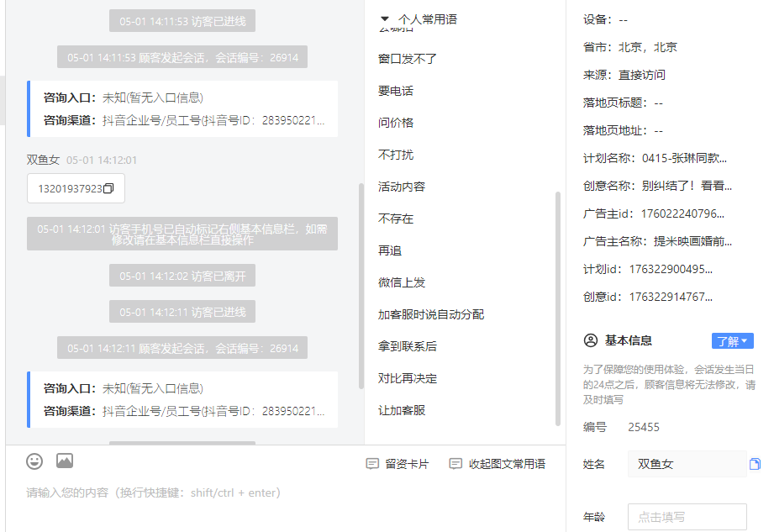Click the 05-01 14:12:02 访客已离开 notice
The height and width of the screenshot is (532, 774).
click(x=182, y=276)
